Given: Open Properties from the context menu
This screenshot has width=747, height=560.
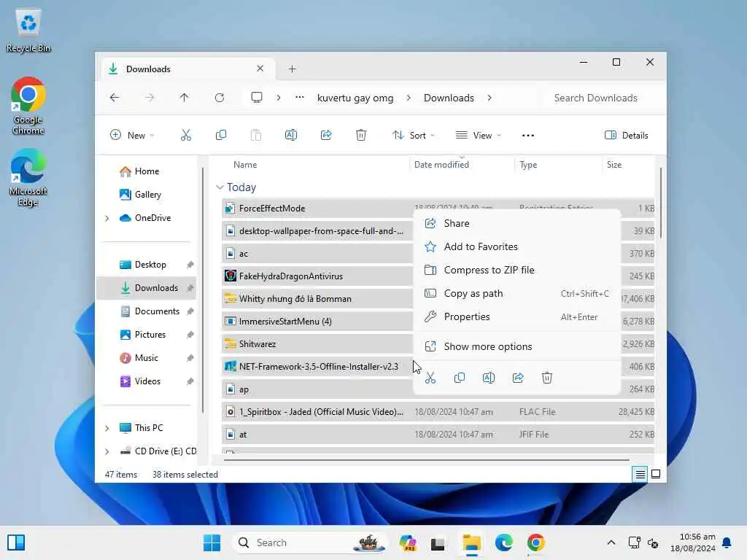Looking at the screenshot, I should pyautogui.click(x=517, y=316).
